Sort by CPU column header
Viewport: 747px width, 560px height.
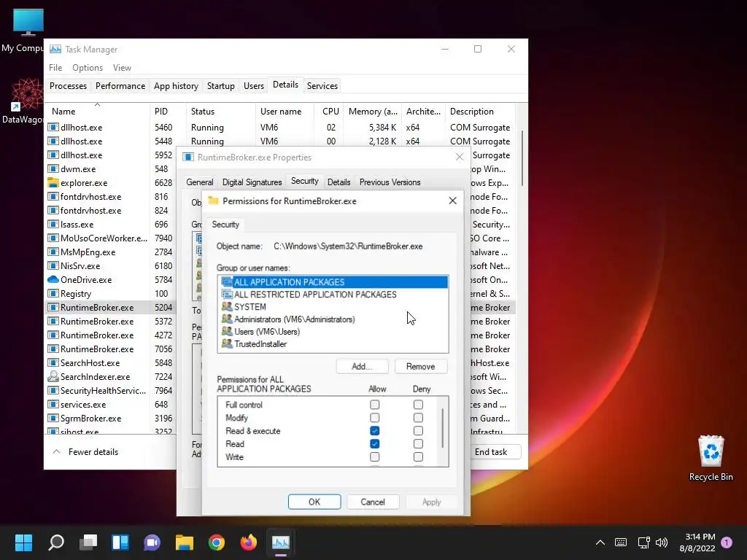coord(329,112)
